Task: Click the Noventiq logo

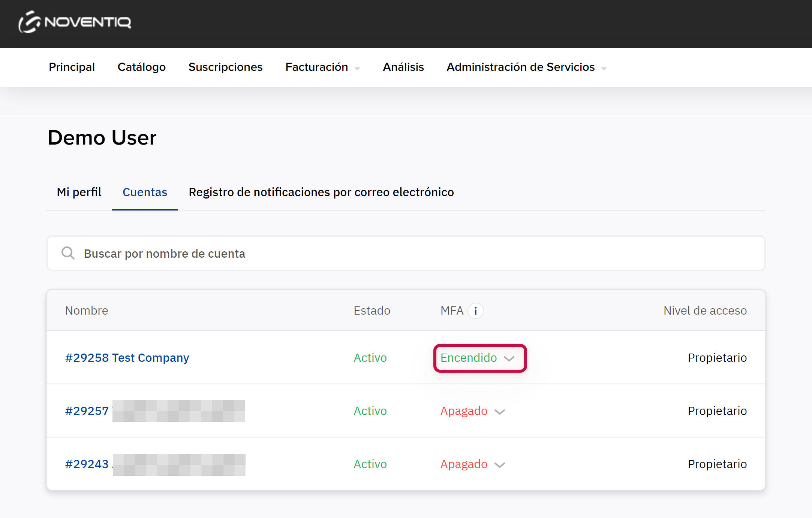Action: coord(75,22)
